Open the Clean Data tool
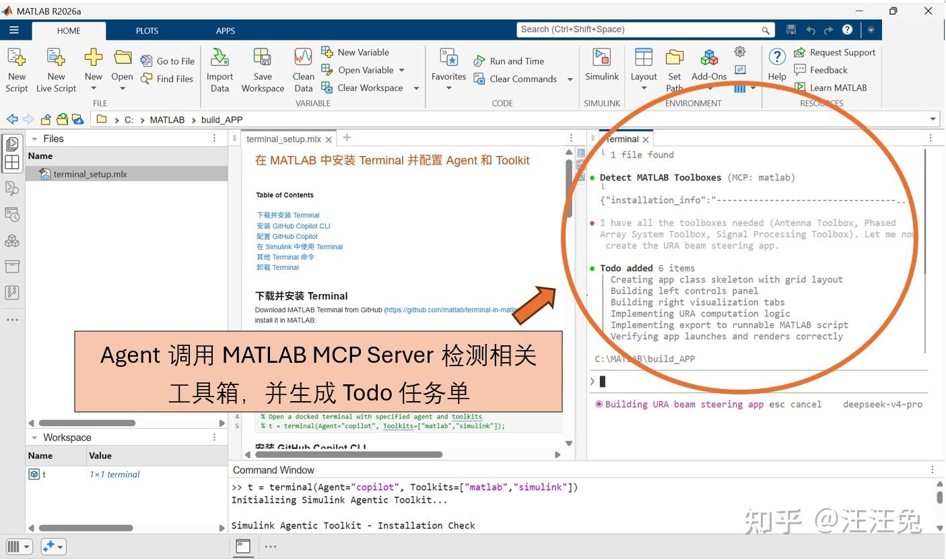The width and height of the screenshot is (946, 560). click(x=303, y=70)
